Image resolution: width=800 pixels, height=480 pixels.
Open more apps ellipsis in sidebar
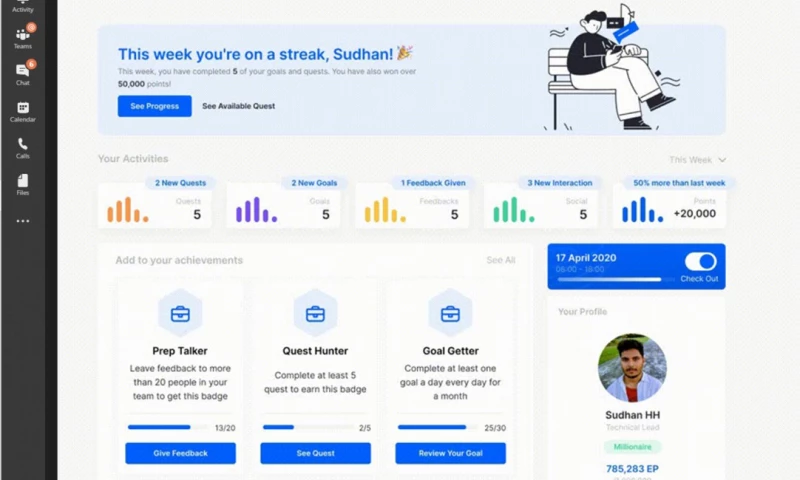(22, 221)
